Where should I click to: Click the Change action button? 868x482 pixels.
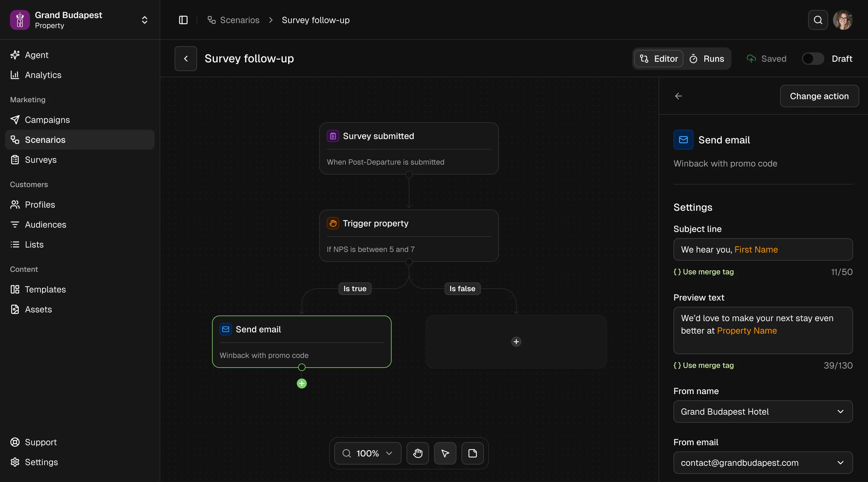pos(819,96)
